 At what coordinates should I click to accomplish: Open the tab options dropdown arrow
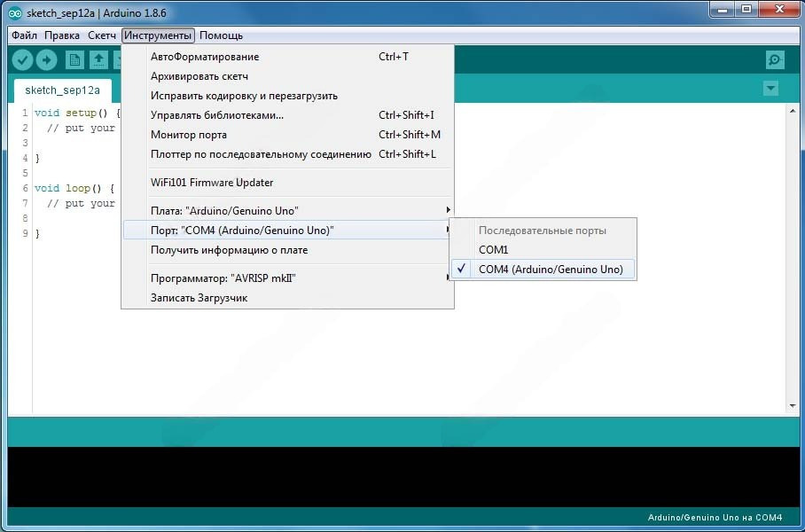coord(770,88)
